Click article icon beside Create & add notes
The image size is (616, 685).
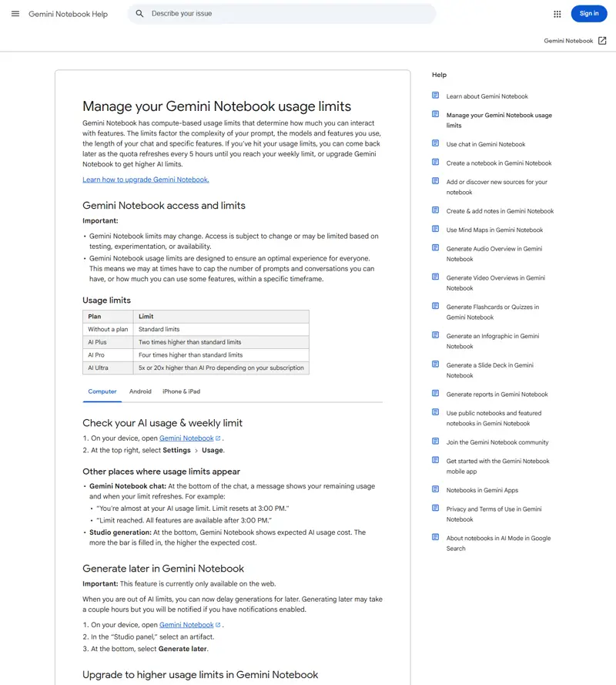(435, 210)
